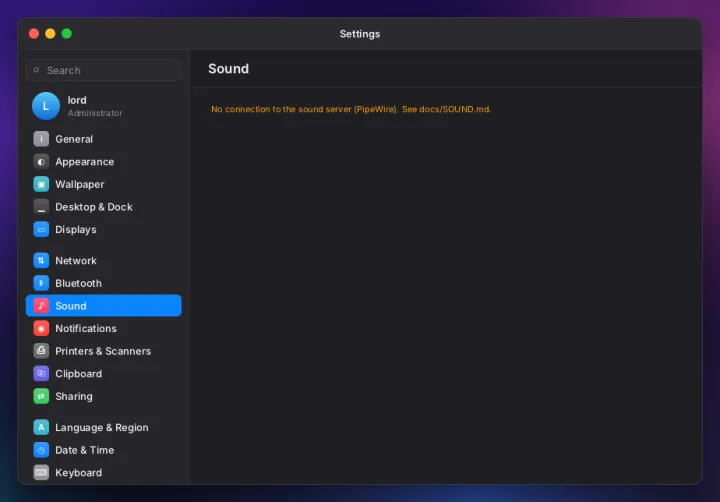Viewport: 720px width, 502px height.
Task: Open Clipboard settings label
Action: (x=79, y=374)
